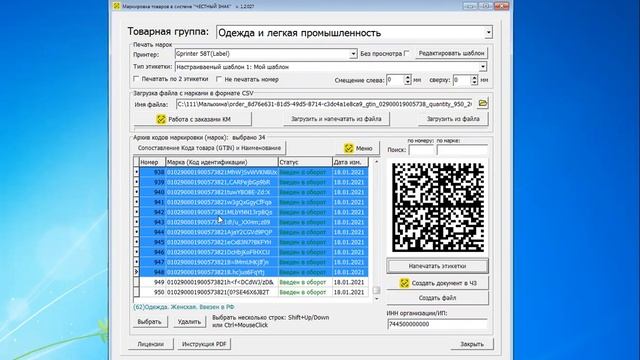Image resolution: width=640 pixels, height=360 pixels.
Task: Click row 950 date 18.01.2021
Action: pyautogui.click(x=349, y=292)
